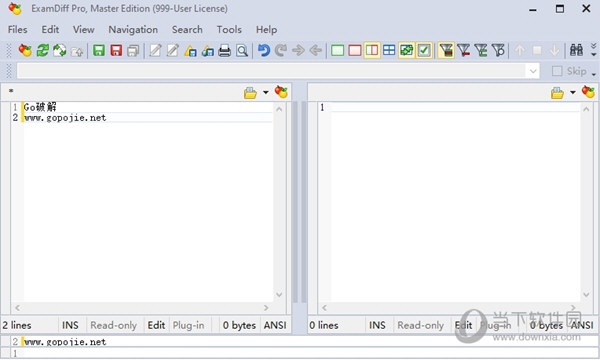Click the third funnel filter icon
This screenshot has height=360, width=600.
pos(481,50)
